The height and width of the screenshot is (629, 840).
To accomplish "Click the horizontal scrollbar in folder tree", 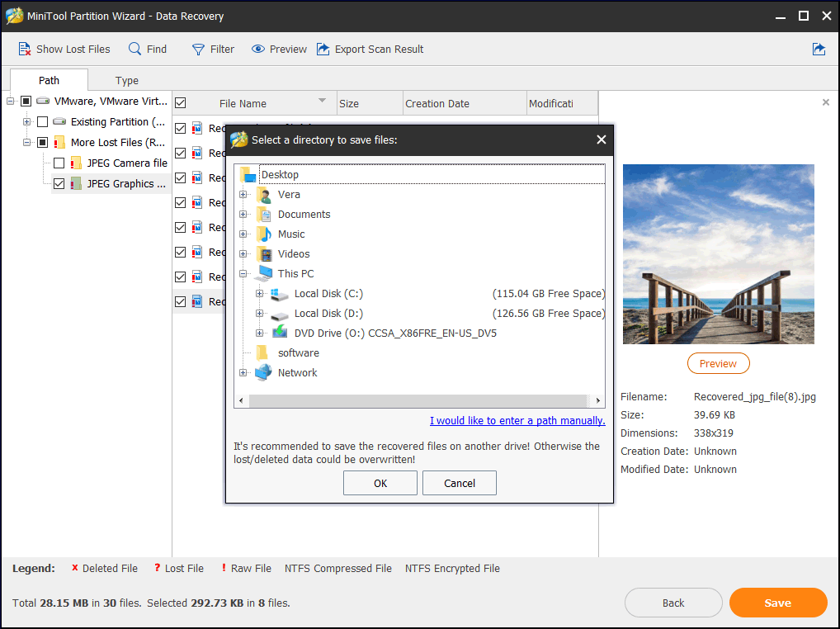I will tap(419, 401).
